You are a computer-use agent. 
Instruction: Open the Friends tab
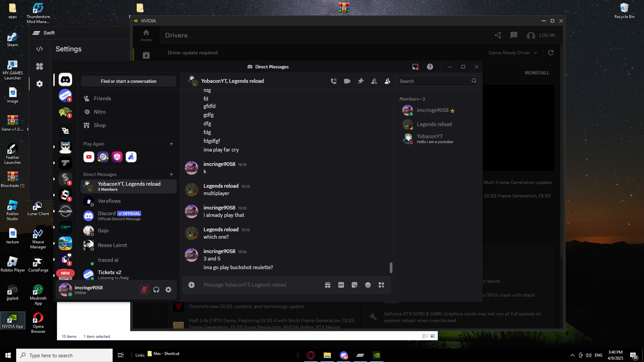(128, 99)
